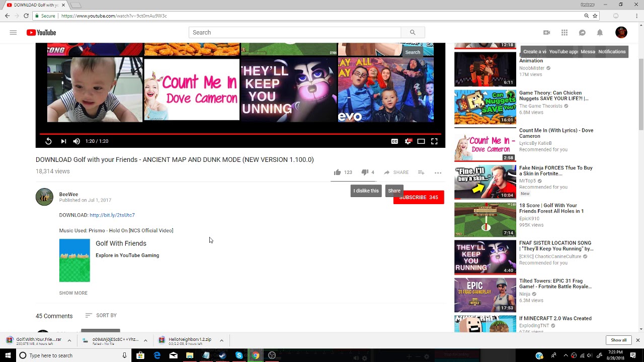Open the browser zoom magnifier icon

click(586, 16)
